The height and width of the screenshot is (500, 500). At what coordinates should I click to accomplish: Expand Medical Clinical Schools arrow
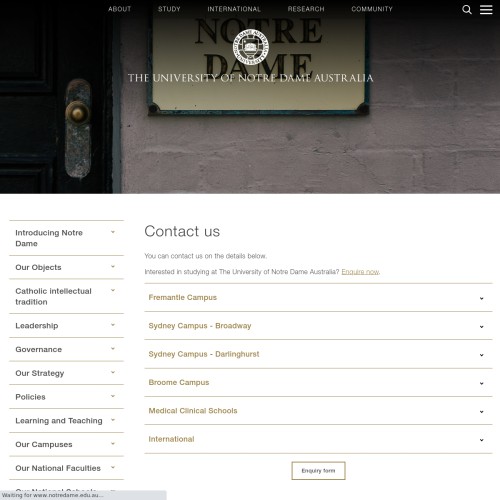click(481, 412)
